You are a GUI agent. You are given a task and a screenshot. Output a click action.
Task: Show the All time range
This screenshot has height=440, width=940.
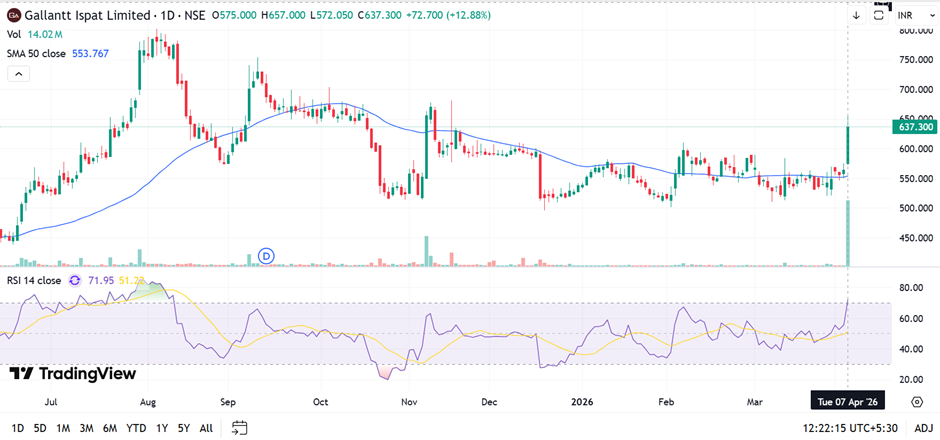206,428
